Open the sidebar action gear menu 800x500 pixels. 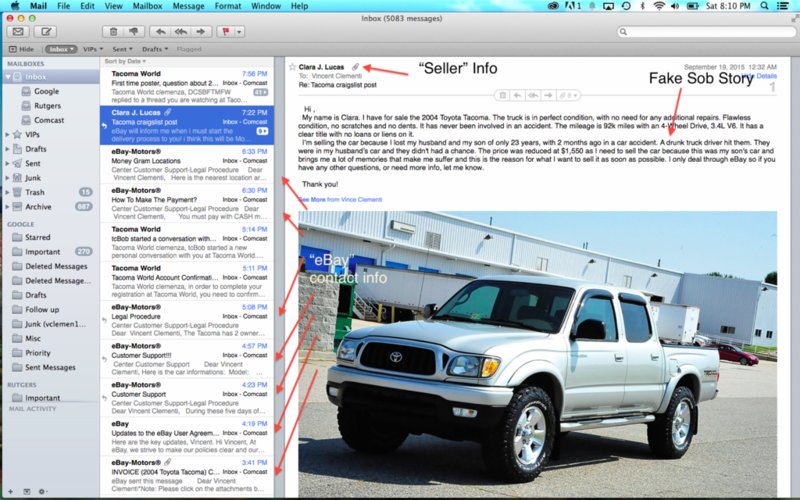43,491
